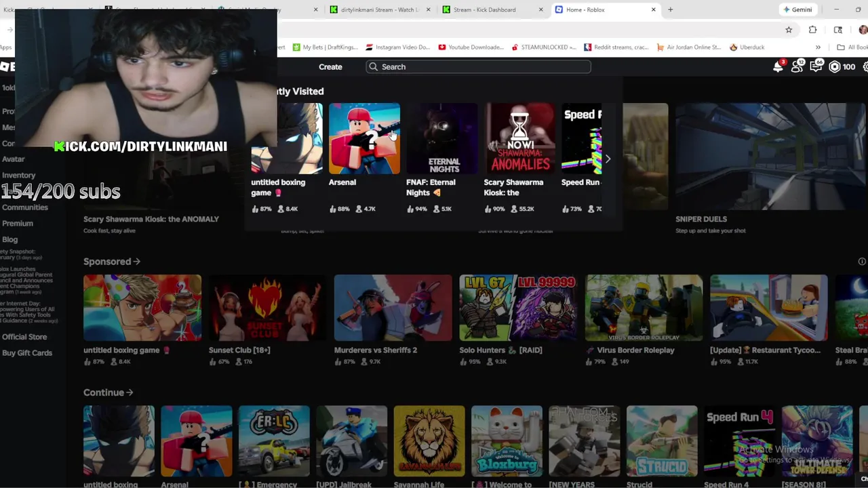
Task: Open Arsenal in the Continue row
Action: pos(197,441)
